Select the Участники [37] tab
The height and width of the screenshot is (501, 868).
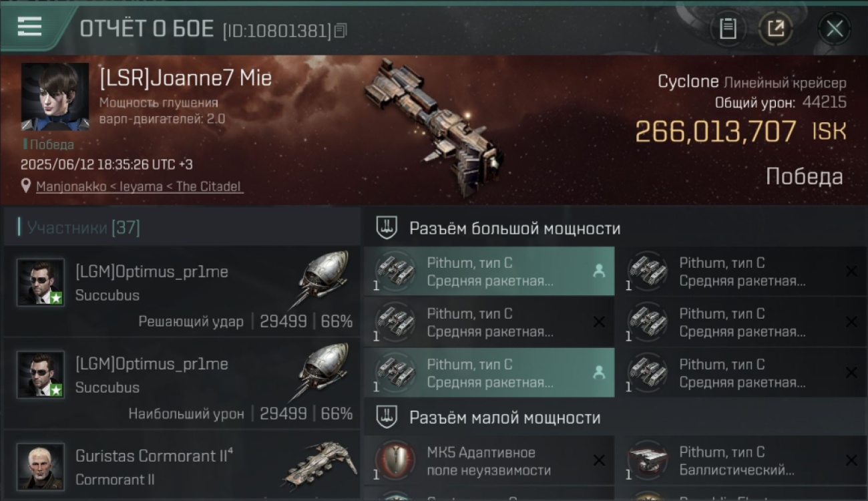pyautogui.click(x=83, y=228)
